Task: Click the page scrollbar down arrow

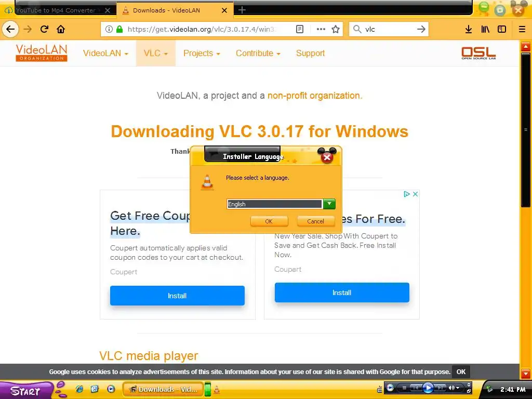Action: [x=526, y=374]
